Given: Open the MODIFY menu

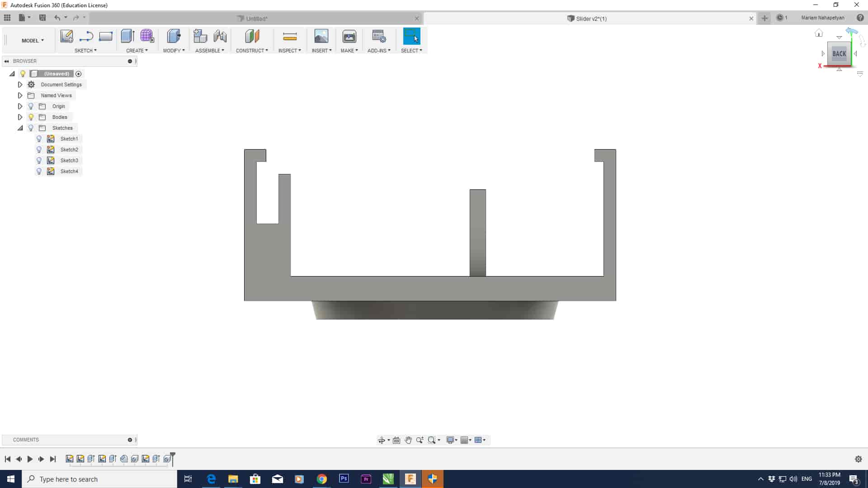Looking at the screenshot, I should tap(174, 51).
